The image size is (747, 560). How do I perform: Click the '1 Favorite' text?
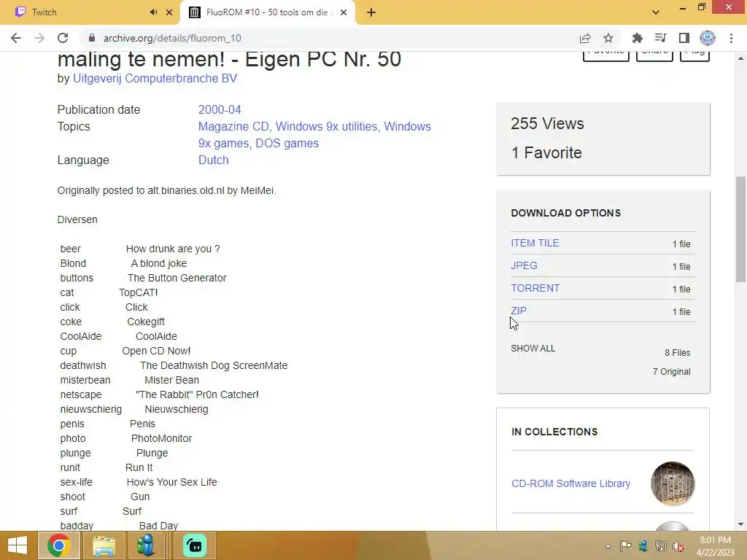coord(546,153)
